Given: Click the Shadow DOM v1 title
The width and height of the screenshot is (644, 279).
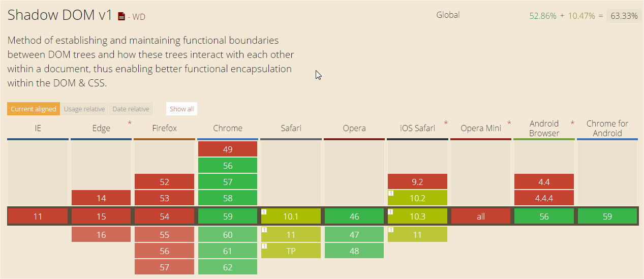Looking at the screenshot, I should point(59,15).
